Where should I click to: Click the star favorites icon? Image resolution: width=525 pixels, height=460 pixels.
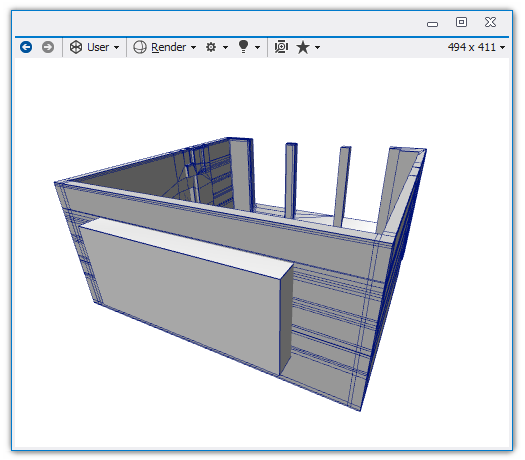(x=303, y=47)
